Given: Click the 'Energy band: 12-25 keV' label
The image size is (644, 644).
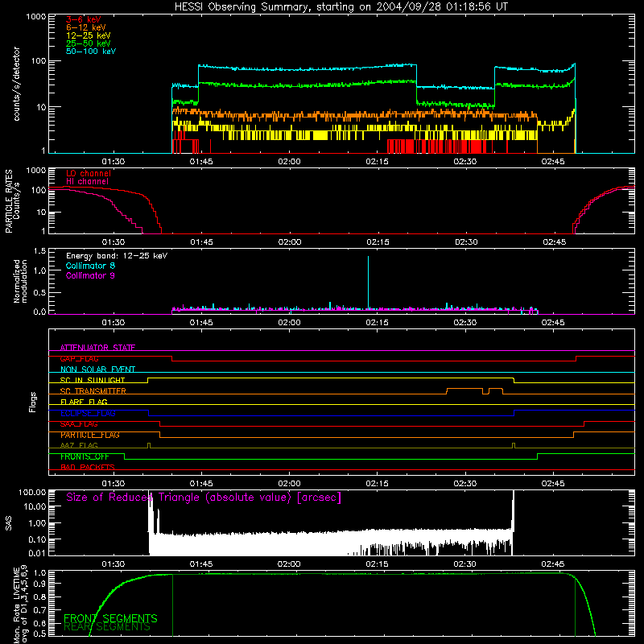Looking at the screenshot, I should tap(117, 256).
